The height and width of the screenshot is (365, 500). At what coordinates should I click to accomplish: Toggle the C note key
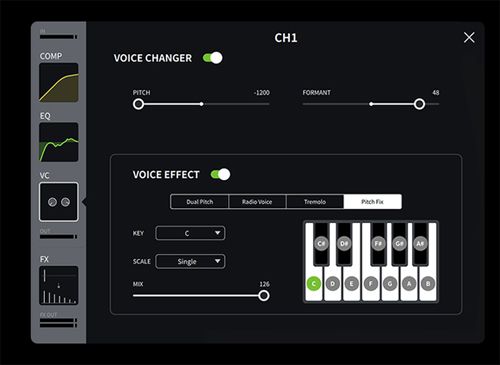[314, 284]
